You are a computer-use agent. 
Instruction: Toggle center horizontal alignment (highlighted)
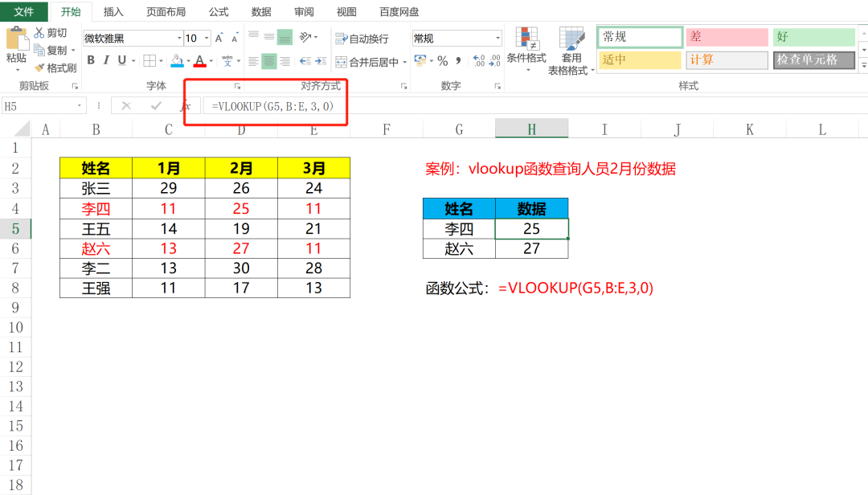pyautogui.click(x=269, y=61)
